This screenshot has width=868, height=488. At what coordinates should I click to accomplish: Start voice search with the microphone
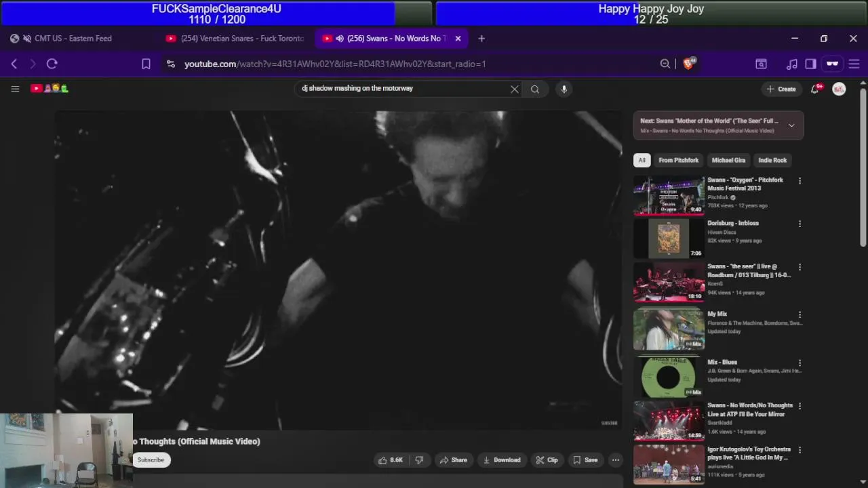(x=564, y=89)
